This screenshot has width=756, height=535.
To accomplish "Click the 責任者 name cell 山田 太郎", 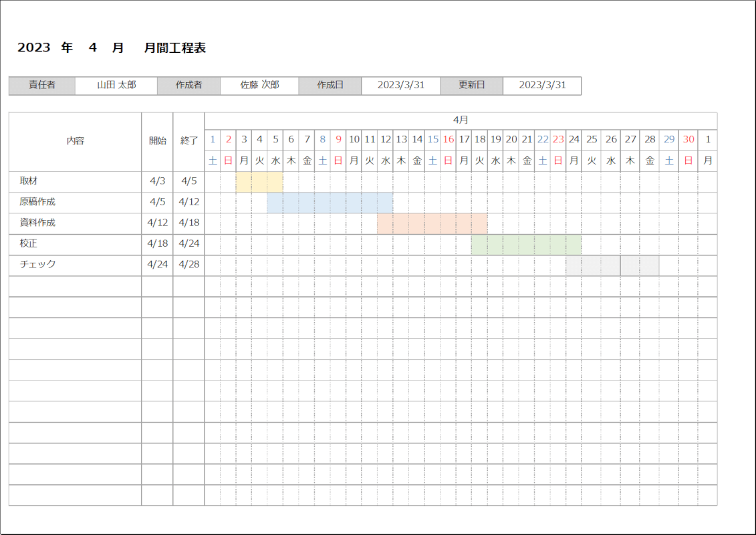I will click(x=116, y=86).
